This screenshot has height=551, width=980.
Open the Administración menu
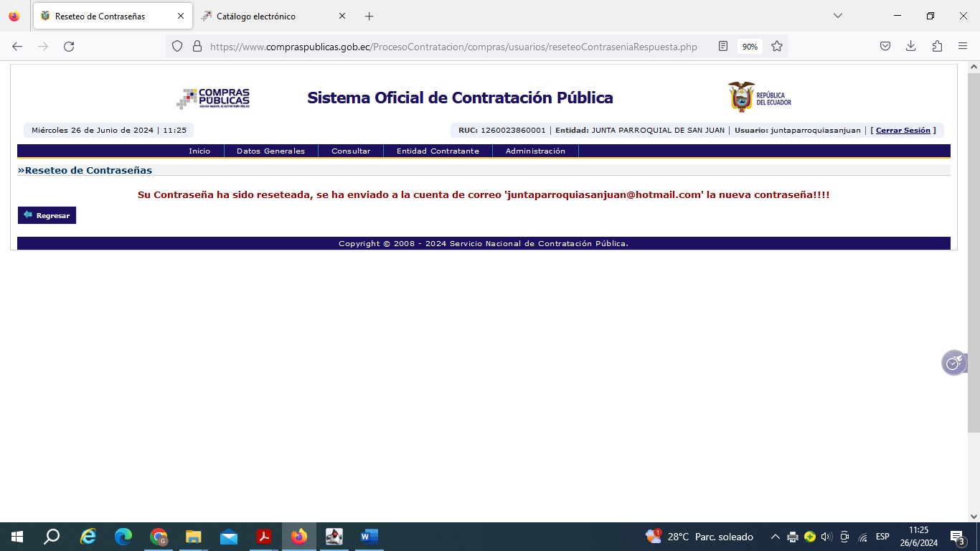click(535, 151)
